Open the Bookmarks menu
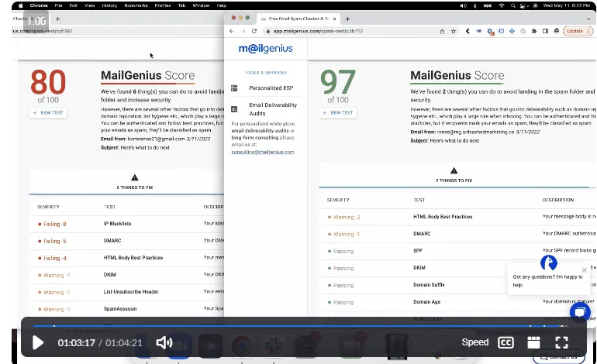The width and height of the screenshot is (597, 364). click(136, 5)
